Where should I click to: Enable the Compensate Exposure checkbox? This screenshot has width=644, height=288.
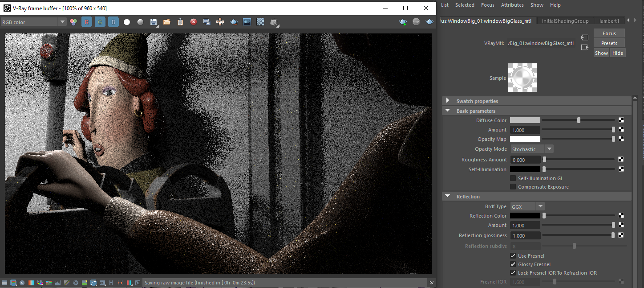[513, 187]
